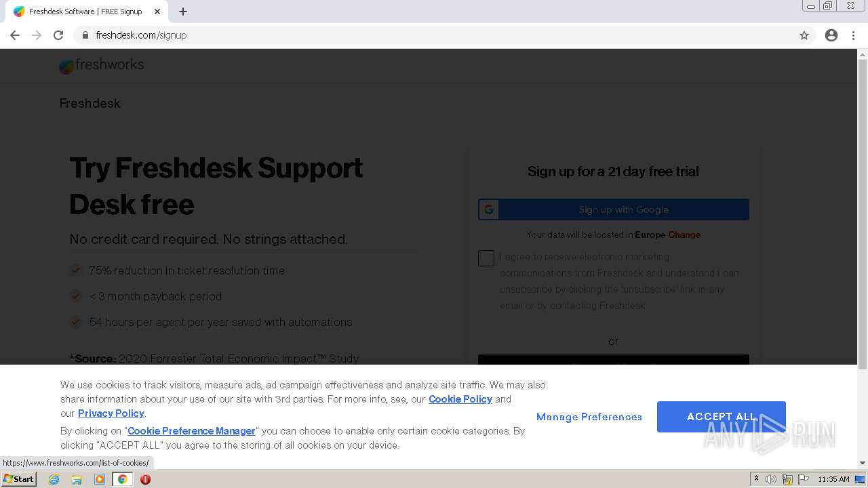Open the Chrome profile avatar icon

click(x=831, y=35)
